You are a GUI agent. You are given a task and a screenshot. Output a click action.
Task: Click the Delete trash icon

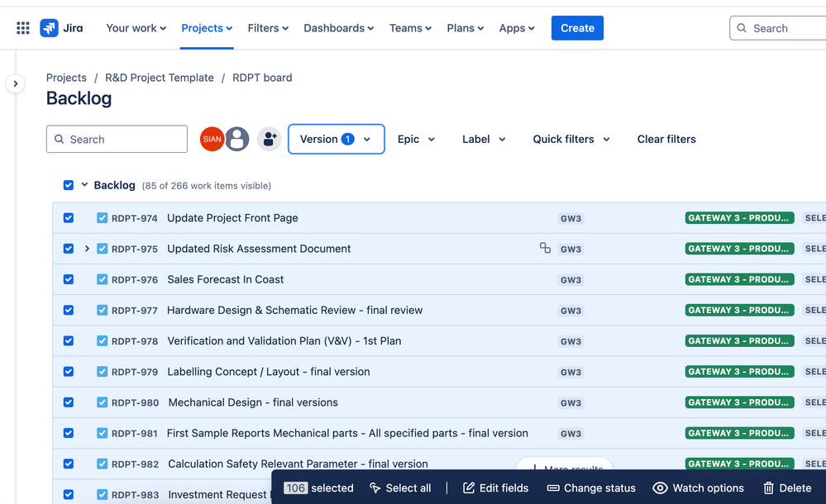click(x=769, y=488)
